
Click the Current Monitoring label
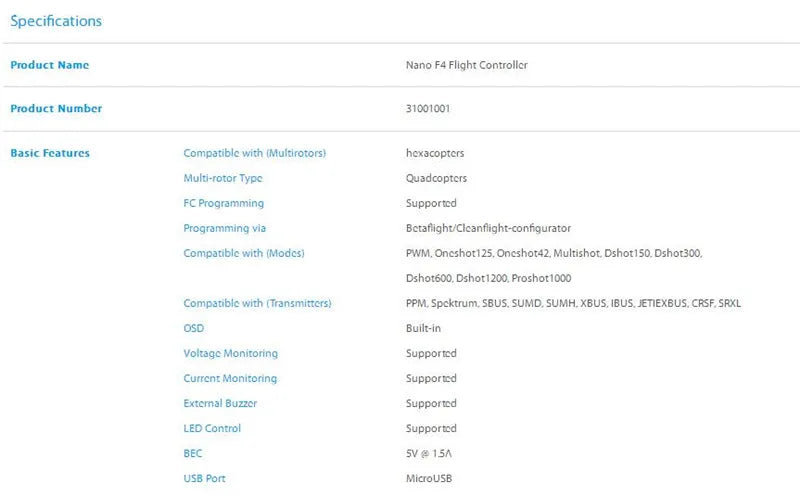[230, 378]
